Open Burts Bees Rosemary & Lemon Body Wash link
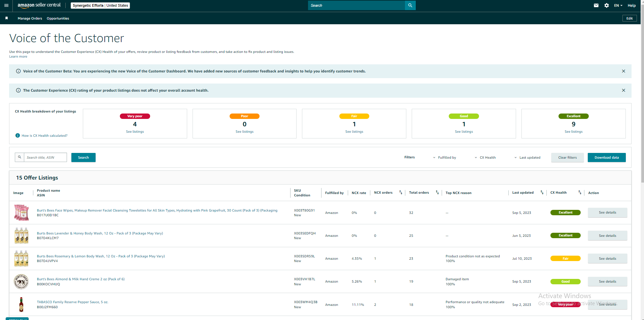 coord(101,256)
